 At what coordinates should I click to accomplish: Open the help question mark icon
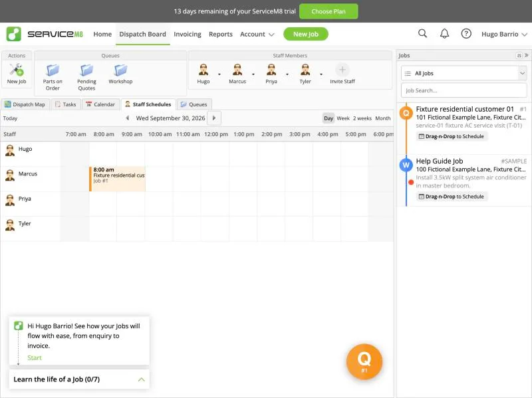466,34
